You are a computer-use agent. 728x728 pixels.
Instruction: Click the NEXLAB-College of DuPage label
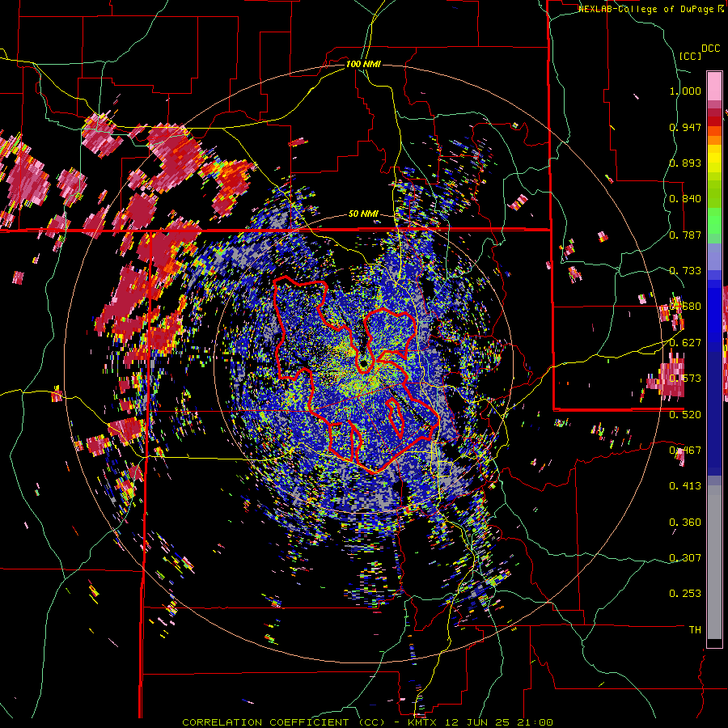[647, 9]
